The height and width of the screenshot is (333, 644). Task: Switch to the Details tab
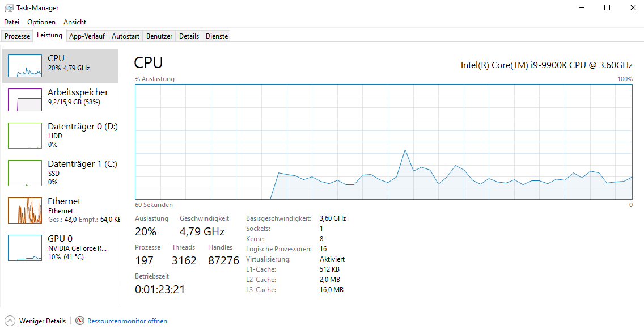[189, 36]
